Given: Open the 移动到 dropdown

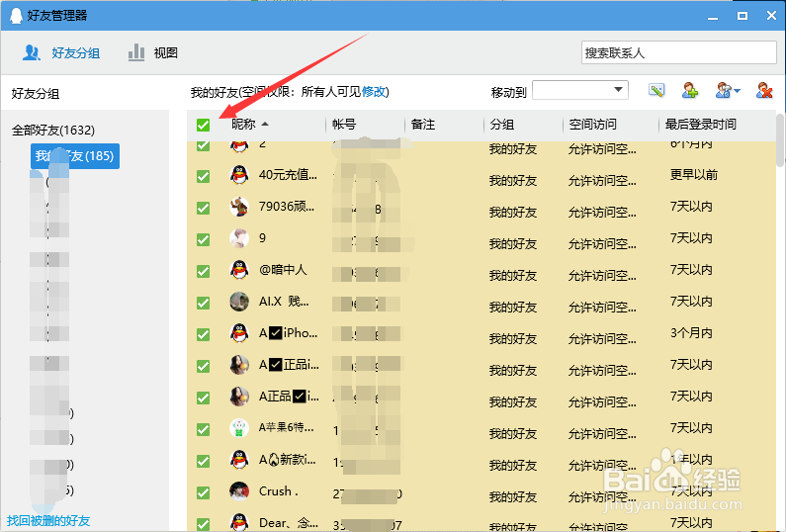Looking at the screenshot, I should click(580, 91).
